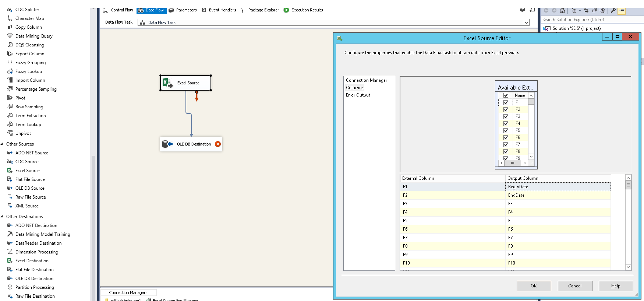This screenshot has width=644, height=301.
Task: Click the Search Solution Explorer field
Action: pyautogui.click(x=592, y=20)
